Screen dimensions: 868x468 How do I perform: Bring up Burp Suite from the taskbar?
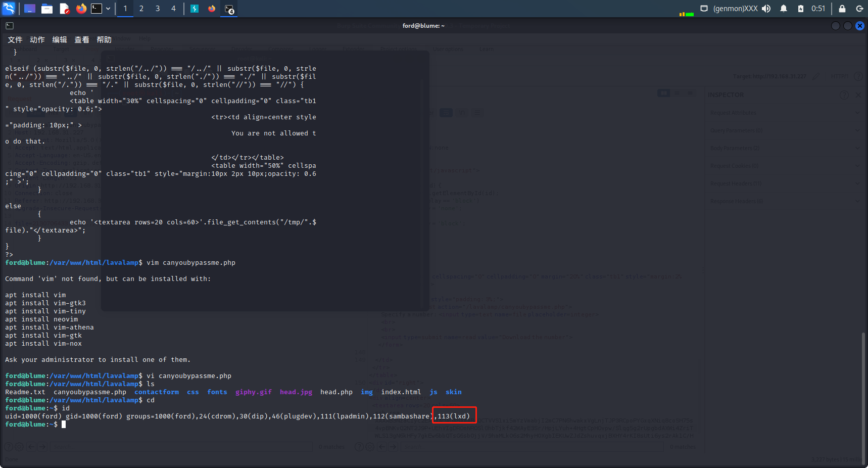(195, 9)
